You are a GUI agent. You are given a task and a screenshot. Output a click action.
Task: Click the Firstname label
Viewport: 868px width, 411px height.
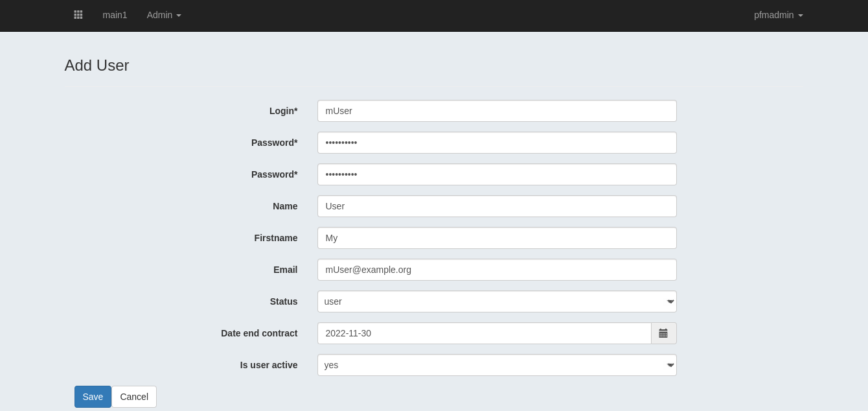click(x=276, y=238)
